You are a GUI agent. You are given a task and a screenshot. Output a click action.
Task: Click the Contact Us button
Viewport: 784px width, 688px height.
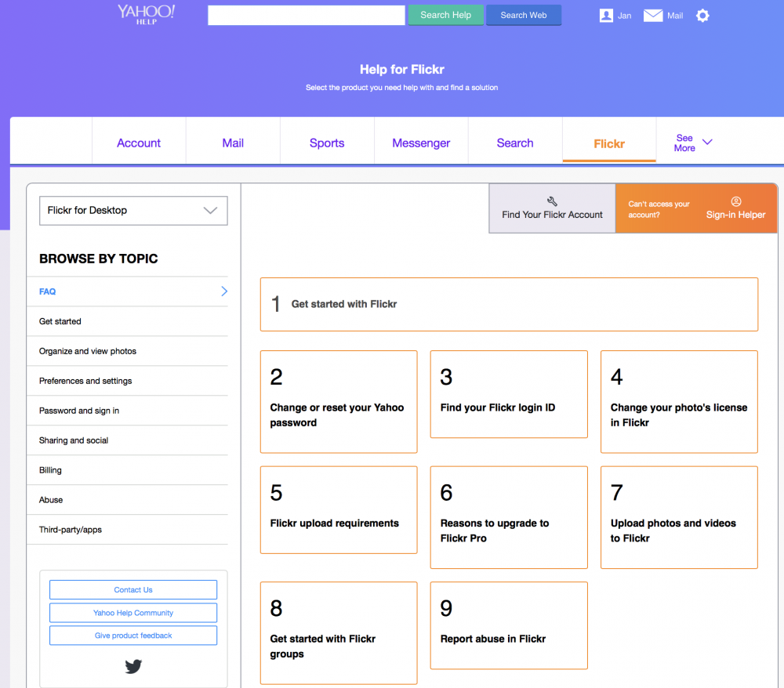tap(133, 589)
